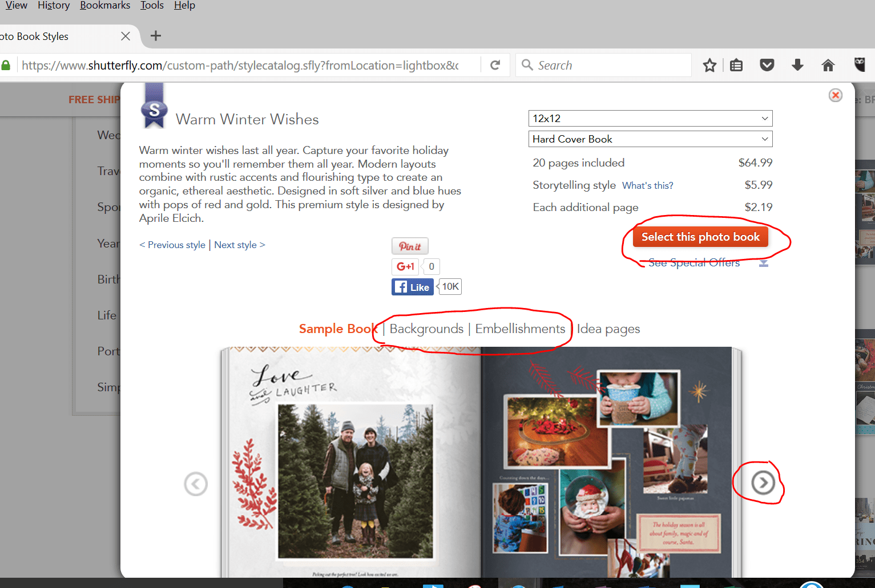This screenshot has height=588, width=875.
Task: Switch to the Idea pages tab
Action: tap(608, 329)
